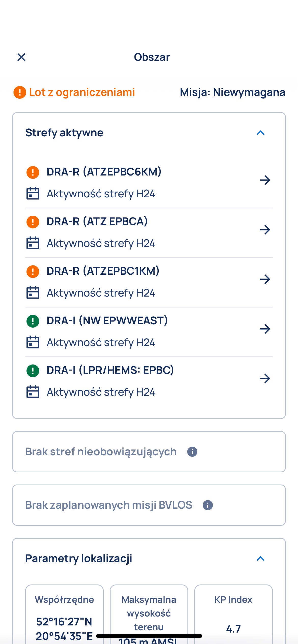Tap the Współrzędne coordinates card
The height and width of the screenshot is (644, 298).
pyautogui.click(x=64, y=614)
